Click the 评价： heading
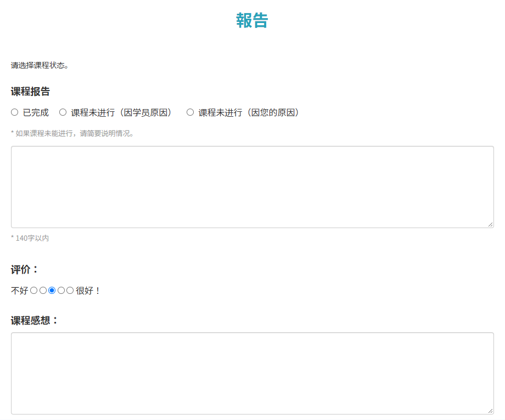The image size is (505, 420). [x=25, y=270]
